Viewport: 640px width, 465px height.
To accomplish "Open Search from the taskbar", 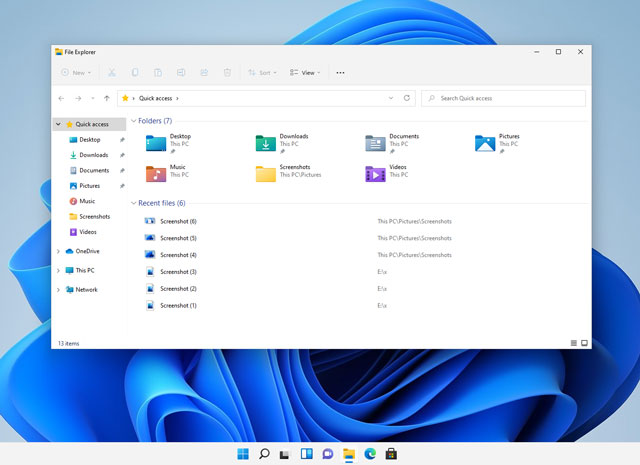I will point(264,454).
